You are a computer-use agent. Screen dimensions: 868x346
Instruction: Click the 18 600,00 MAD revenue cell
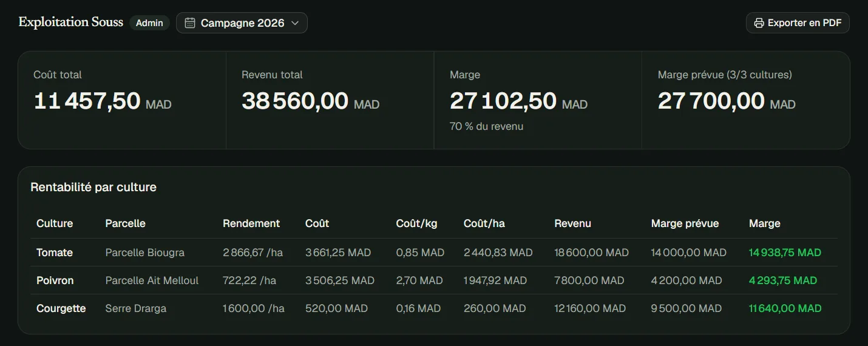[591, 253]
